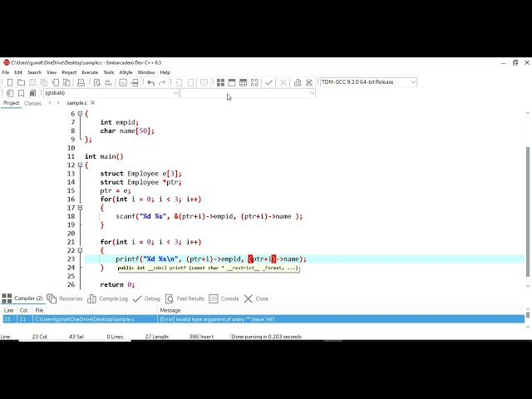Click the Toggle comment toolbar icon
The width and height of the screenshot is (532, 399).
(x=204, y=82)
